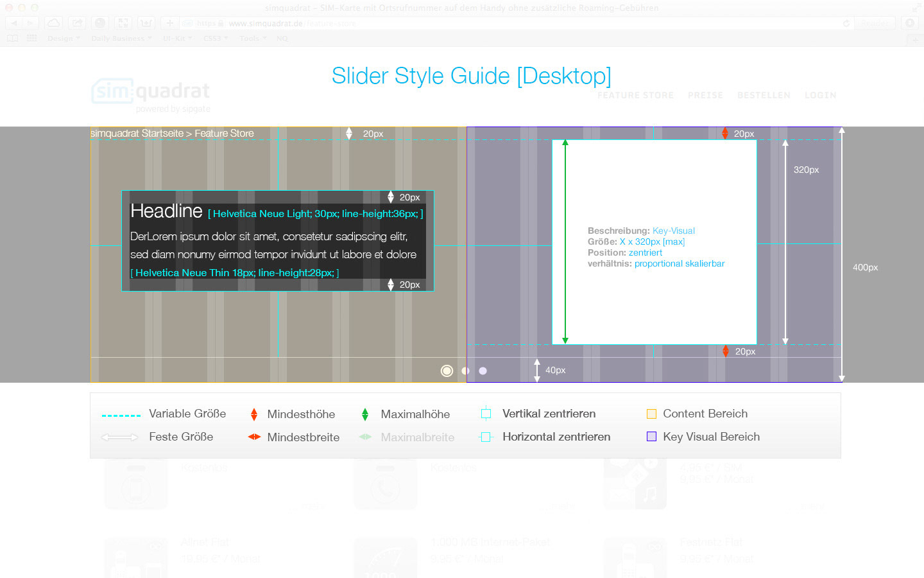Select the second slider dot
Screen dimensions: 924x578
[466, 371]
